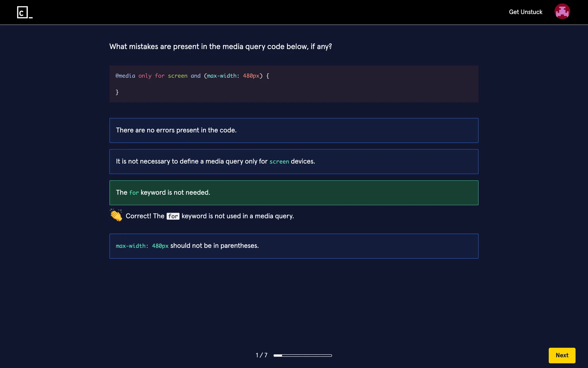This screenshot has width=588, height=368.
Task: Click the Codecademy logo icon
Action: tap(24, 12)
